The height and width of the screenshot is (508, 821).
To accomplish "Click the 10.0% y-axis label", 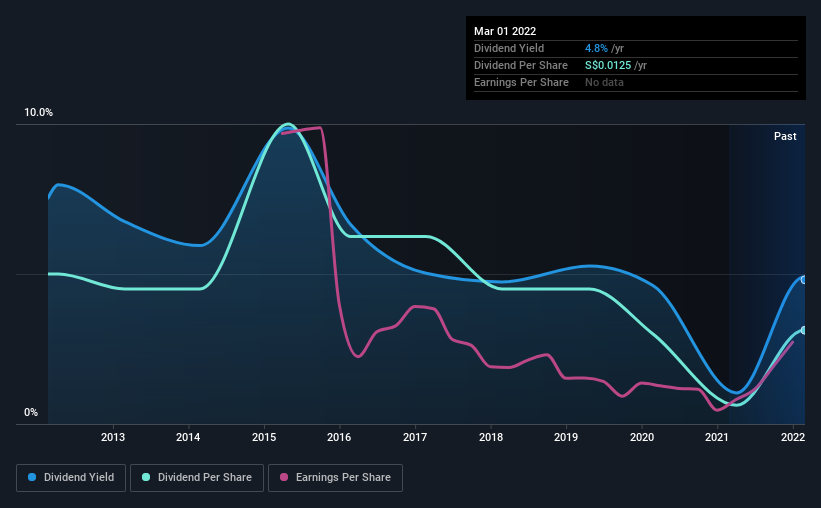I will click(x=38, y=113).
